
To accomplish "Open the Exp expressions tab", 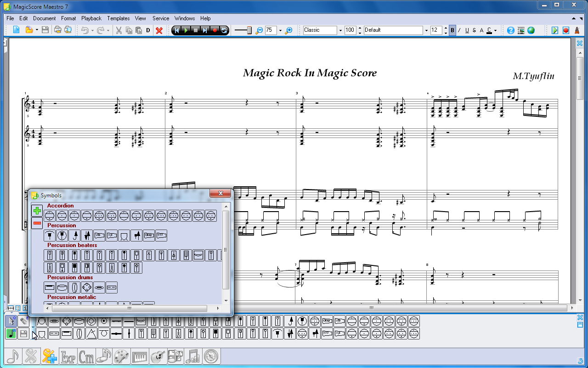I will (68, 356).
